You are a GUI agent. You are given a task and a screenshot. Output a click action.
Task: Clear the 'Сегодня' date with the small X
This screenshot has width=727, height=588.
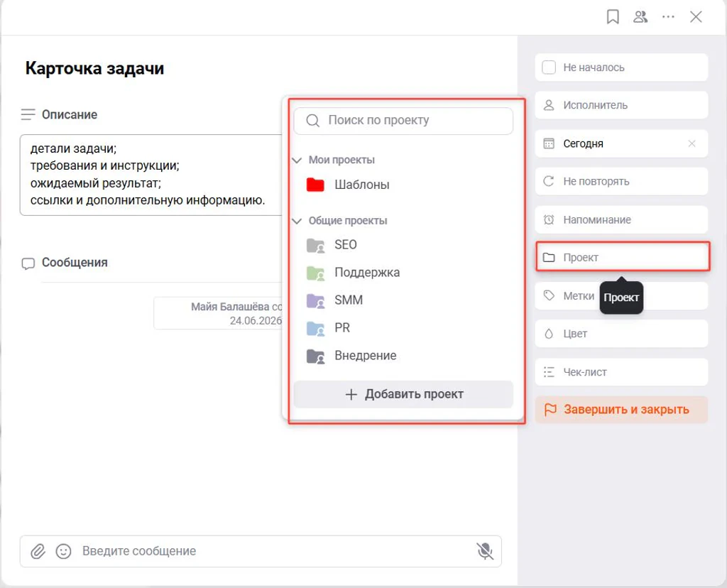[x=692, y=143]
